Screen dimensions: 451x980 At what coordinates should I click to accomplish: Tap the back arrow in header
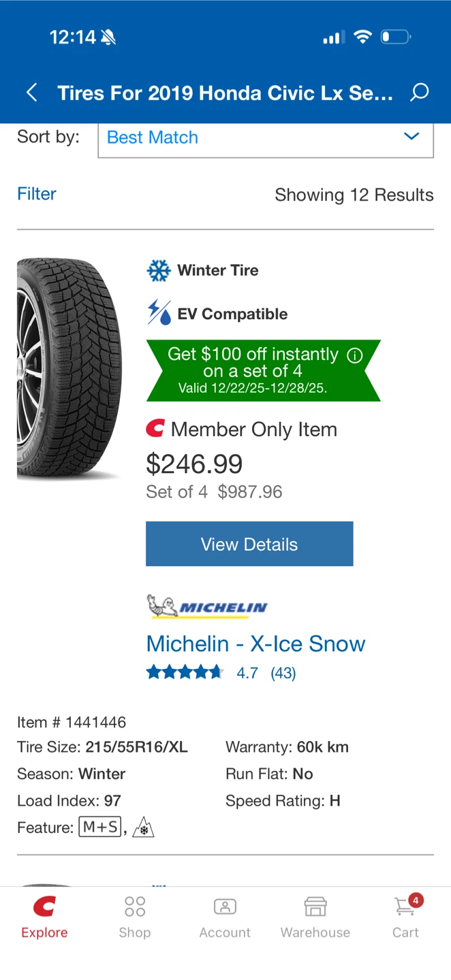[31, 93]
